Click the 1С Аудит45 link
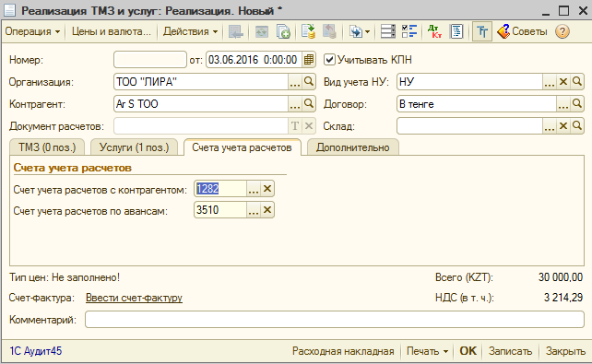Image resolution: width=592 pixels, height=364 pixels. [35, 351]
